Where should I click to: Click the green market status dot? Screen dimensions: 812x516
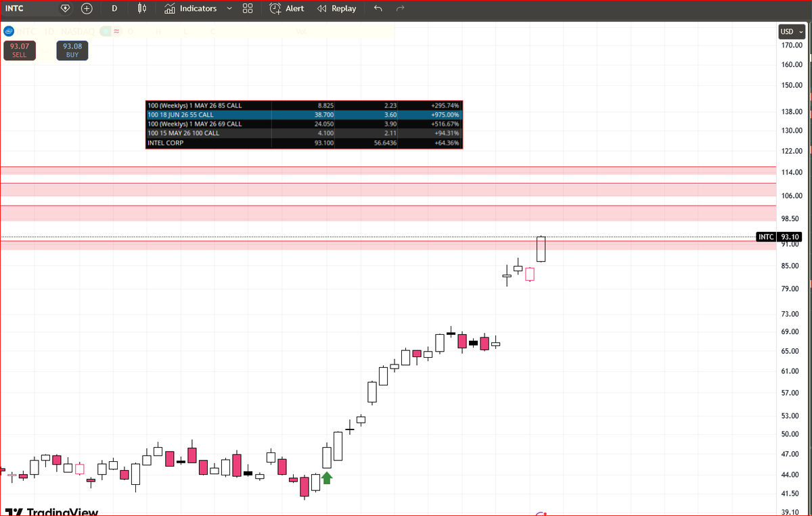pyautogui.click(x=105, y=31)
